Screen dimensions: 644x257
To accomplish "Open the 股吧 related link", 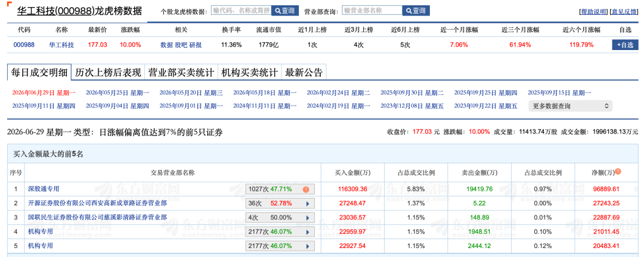I will pos(181,45).
